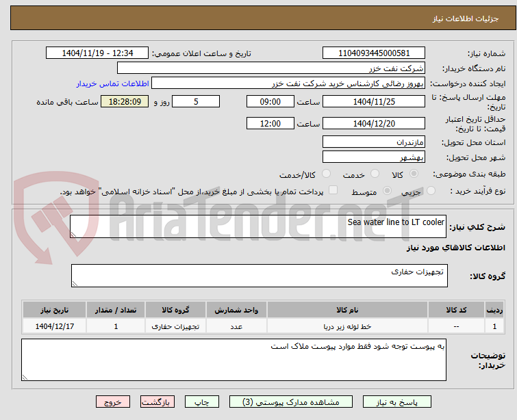Click the province field مازندران
This screenshot has width=517, height=420.
[x=374, y=142]
